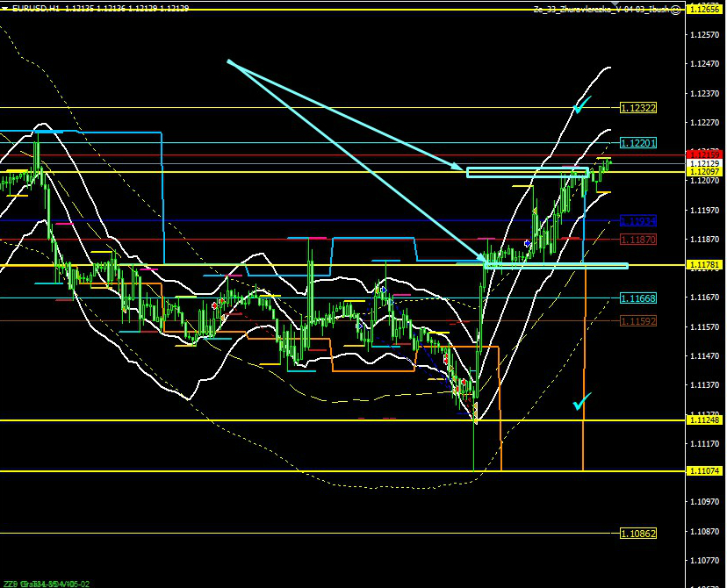Click the yellow 1.11248 price scale marker

704,420
